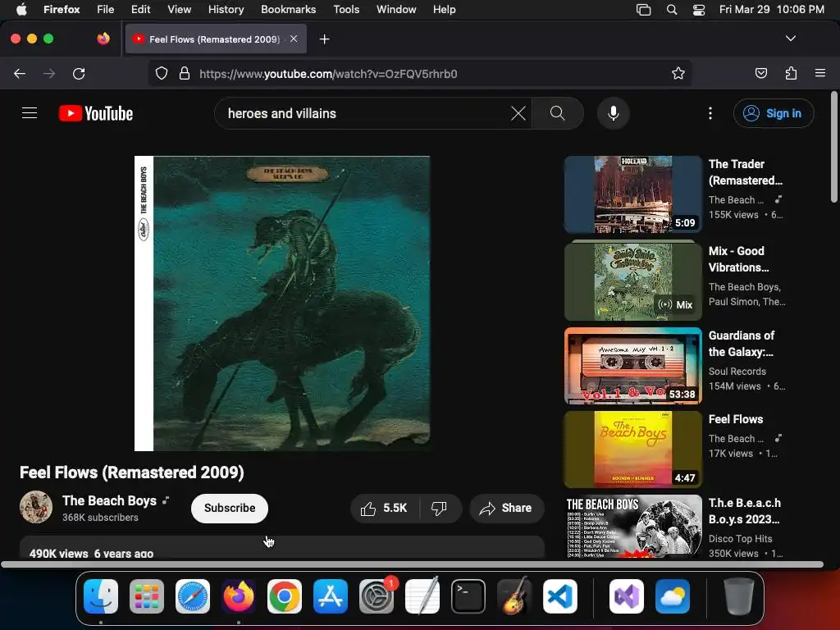The height and width of the screenshot is (630, 840).
Task: Open Firefox extensions puzzle icon
Action: coord(791,73)
